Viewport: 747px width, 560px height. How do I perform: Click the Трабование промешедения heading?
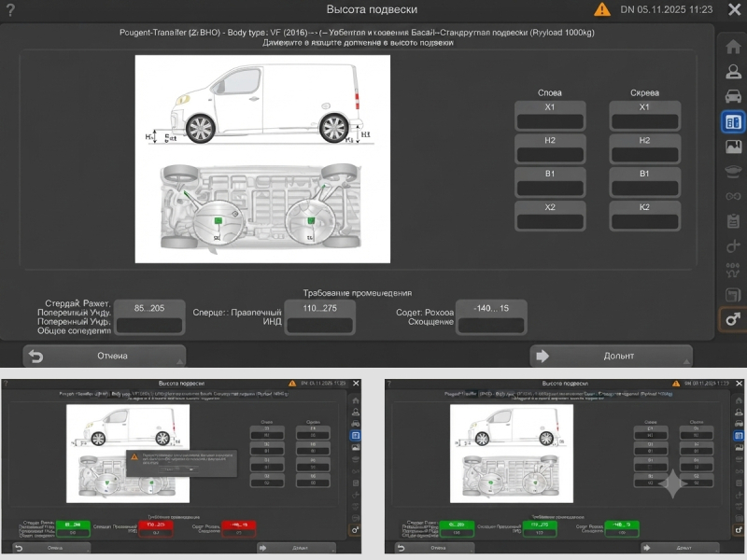tap(358, 293)
